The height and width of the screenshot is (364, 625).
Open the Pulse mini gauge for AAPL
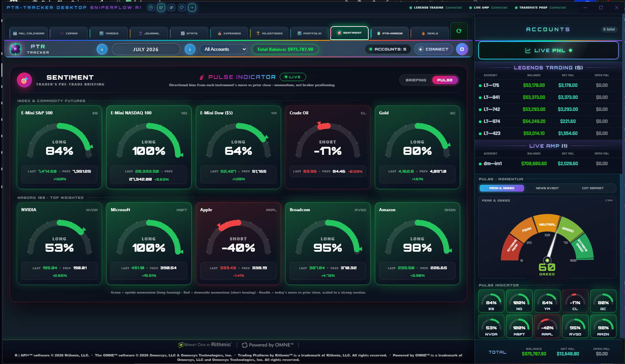pos(547,326)
